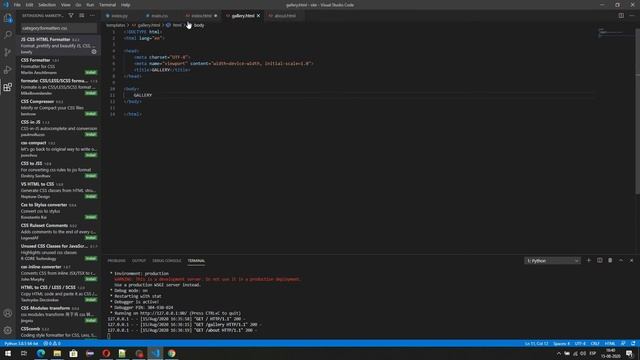Switch to the Debug Console tab
This screenshot has width=640, height=360.
pyautogui.click(x=167, y=261)
